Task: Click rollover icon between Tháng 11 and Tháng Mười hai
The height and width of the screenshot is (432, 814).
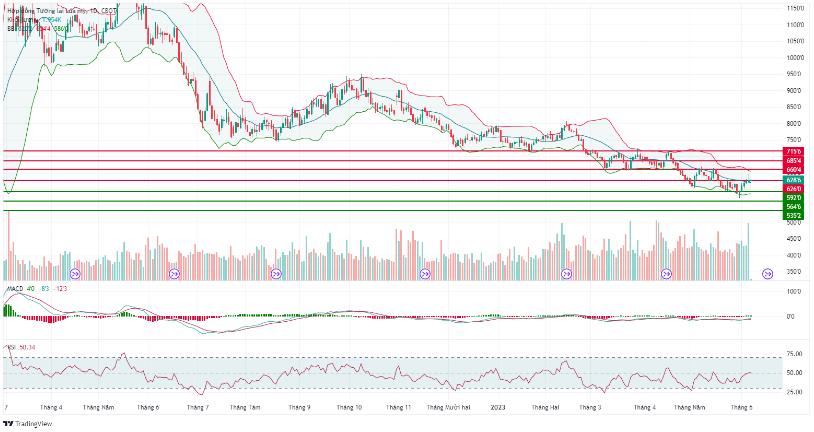Action: (425, 272)
